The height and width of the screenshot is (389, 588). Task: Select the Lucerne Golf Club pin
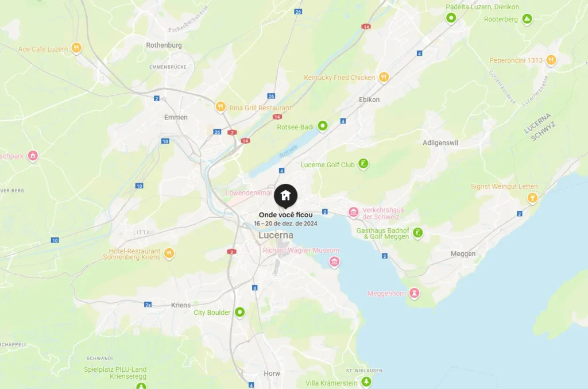coord(363,164)
